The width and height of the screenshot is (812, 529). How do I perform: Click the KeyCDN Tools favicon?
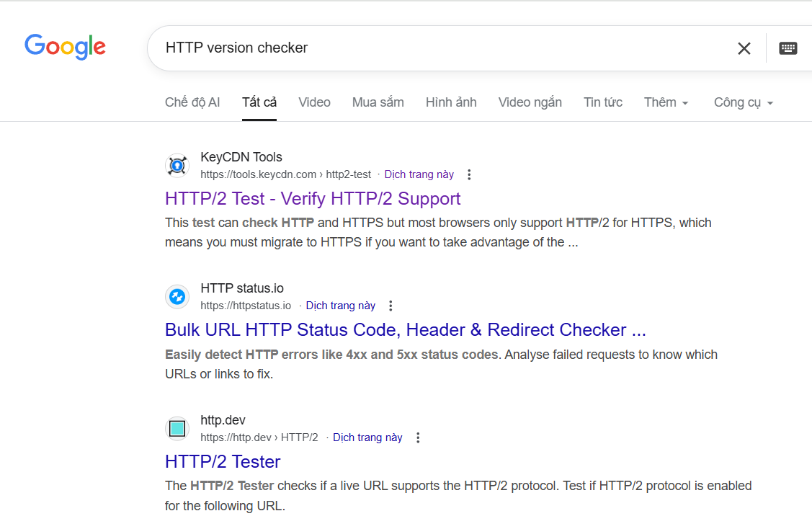(x=177, y=166)
